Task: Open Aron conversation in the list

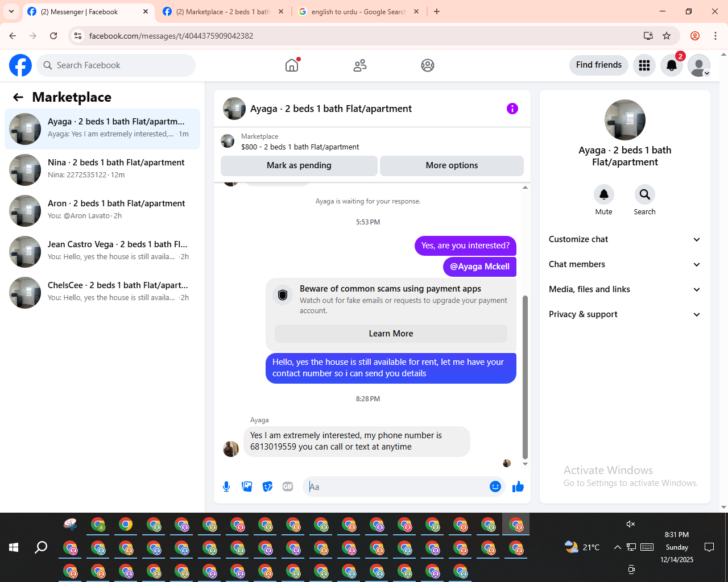Action: coord(102,211)
